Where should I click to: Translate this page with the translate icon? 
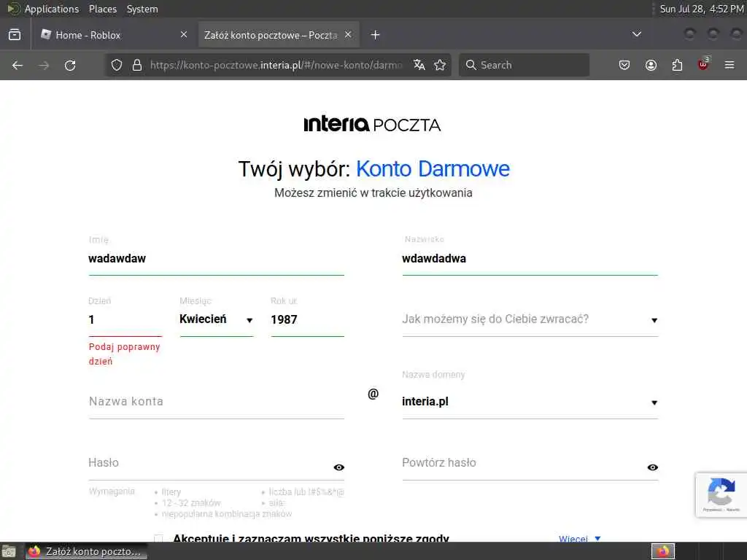pos(419,65)
